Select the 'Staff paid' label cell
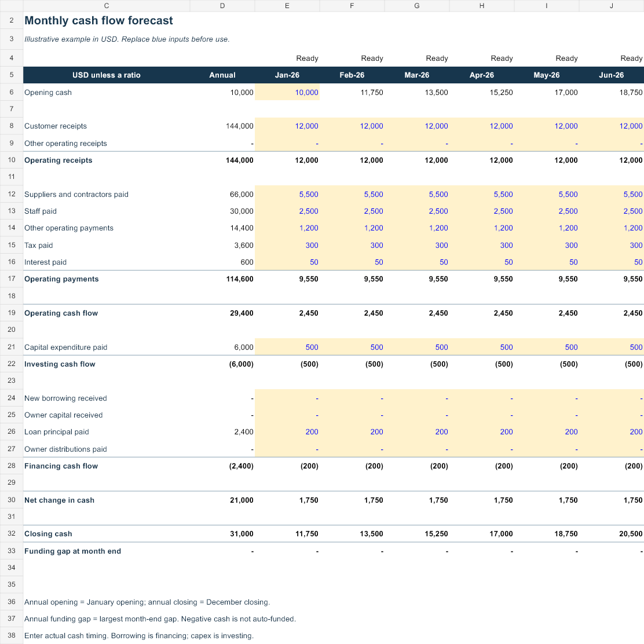 pos(107,211)
